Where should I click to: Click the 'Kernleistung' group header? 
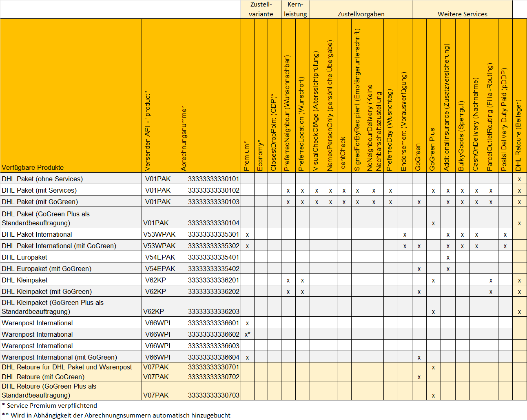(x=295, y=9)
